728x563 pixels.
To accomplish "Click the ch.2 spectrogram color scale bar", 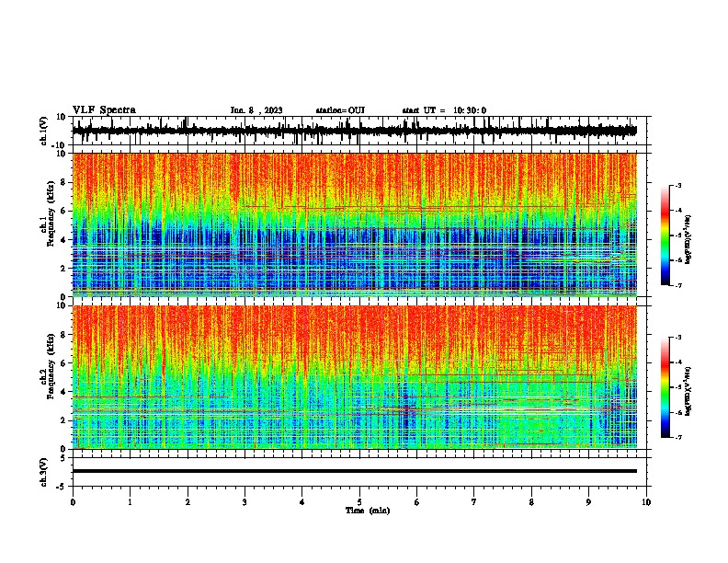I will coord(665,387).
